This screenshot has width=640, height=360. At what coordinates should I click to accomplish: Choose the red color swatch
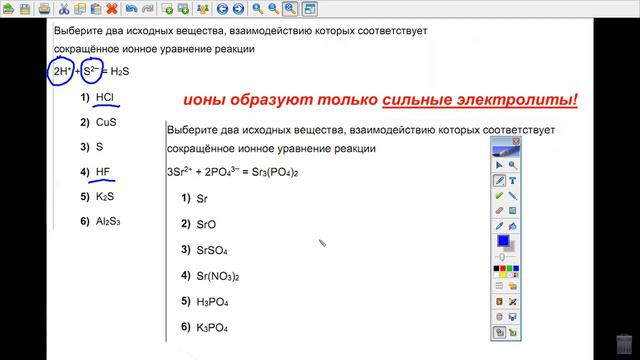coord(503,268)
